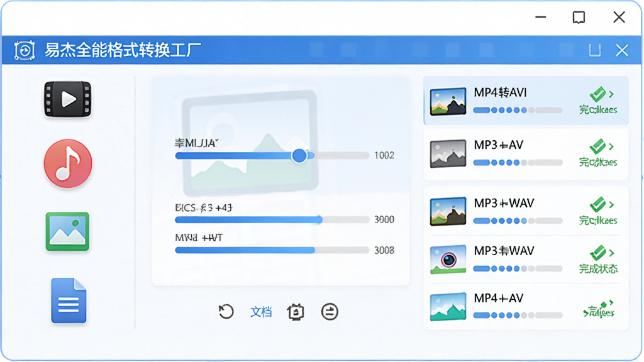Expand the chevron arrow on MP3丰WAV row
644x362 pixels.
coord(611,253)
